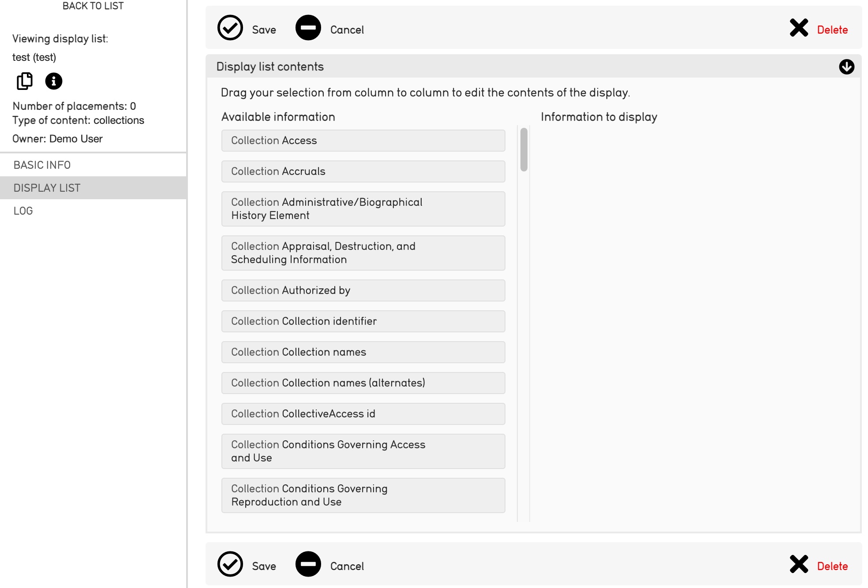The width and height of the screenshot is (868, 588).
Task: Click the top Save checkmark icon
Action: 230,28
